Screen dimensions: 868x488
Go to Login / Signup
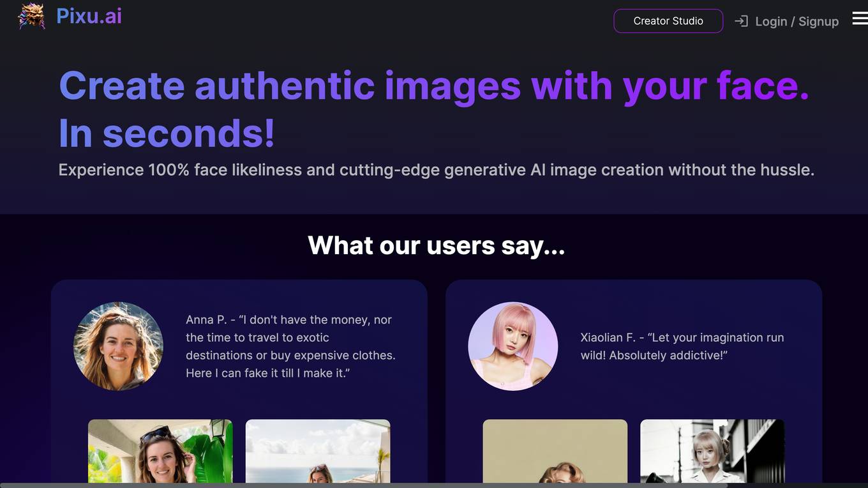pyautogui.click(x=797, y=21)
